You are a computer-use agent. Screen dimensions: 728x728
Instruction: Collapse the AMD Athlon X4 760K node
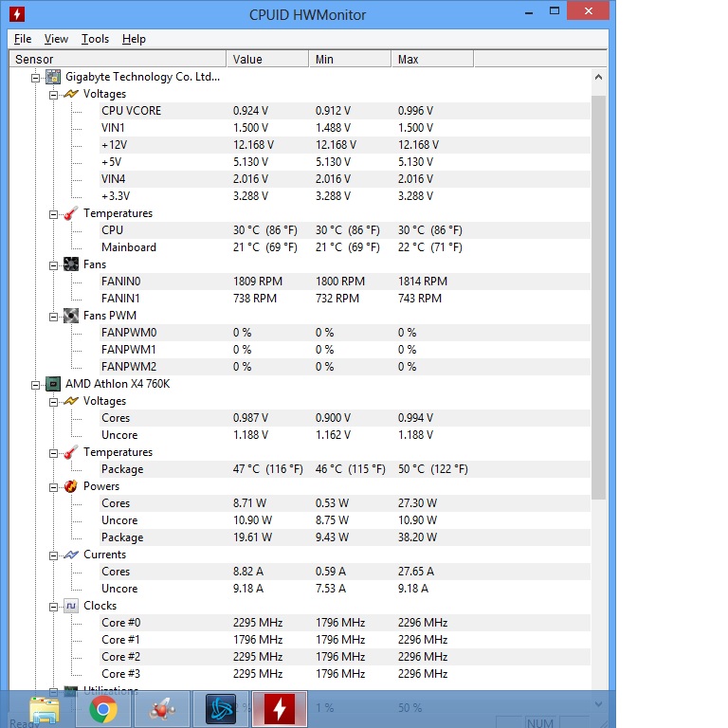coord(36,386)
